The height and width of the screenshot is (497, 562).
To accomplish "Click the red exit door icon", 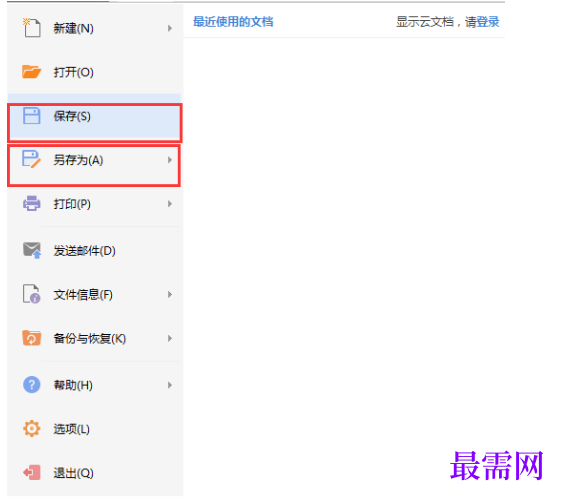I will [32, 473].
